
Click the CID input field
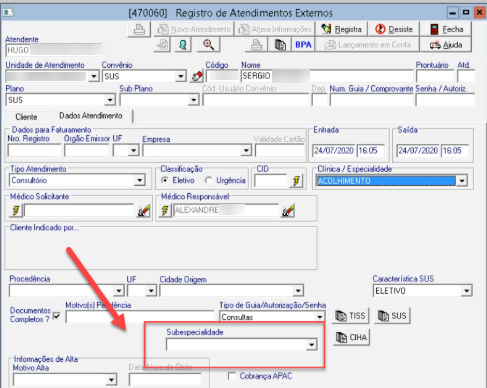(270, 181)
